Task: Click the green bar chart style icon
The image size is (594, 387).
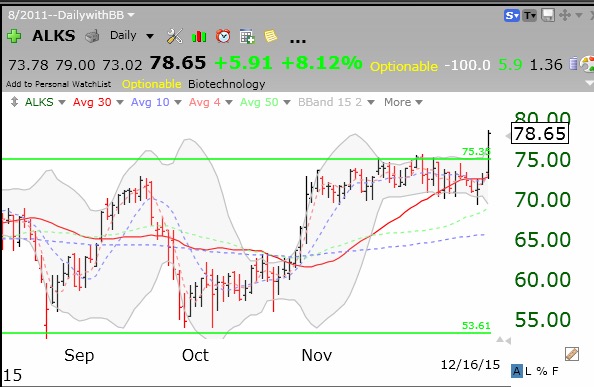Action: pyautogui.click(x=199, y=36)
